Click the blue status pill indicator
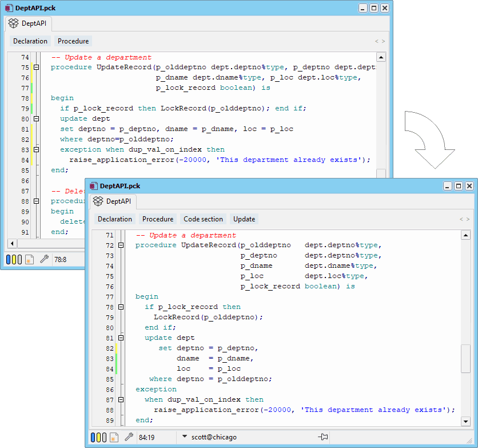 click(93, 437)
